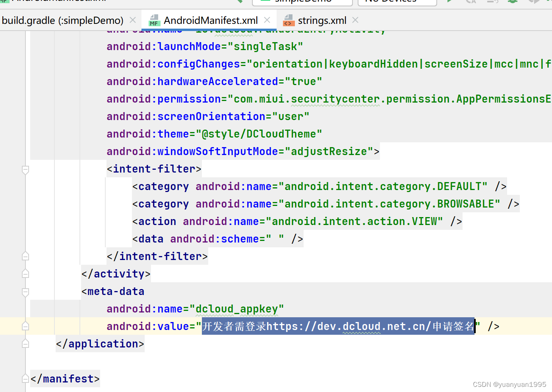
Task: Click the category BROWSABLE line
Action: click(326, 204)
